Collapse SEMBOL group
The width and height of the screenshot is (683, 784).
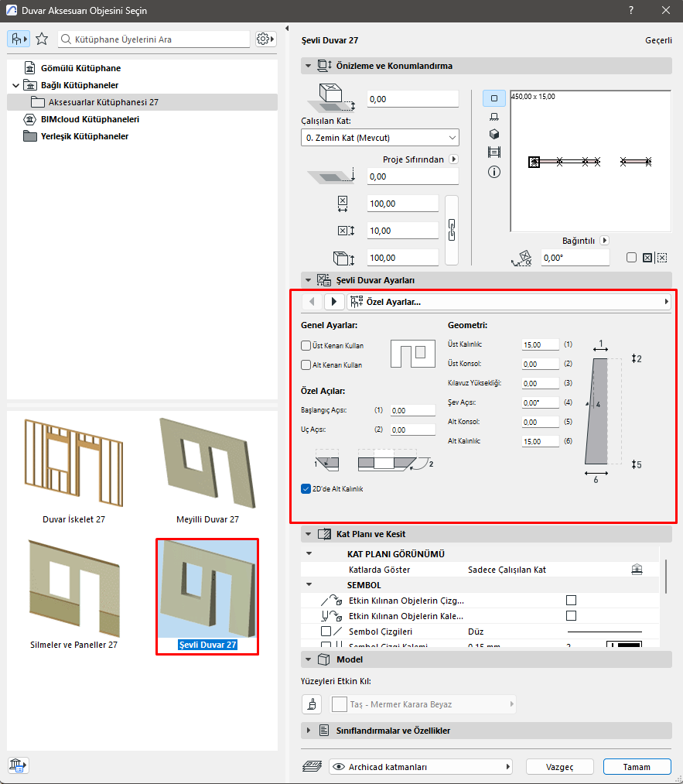click(x=309, y=584)
